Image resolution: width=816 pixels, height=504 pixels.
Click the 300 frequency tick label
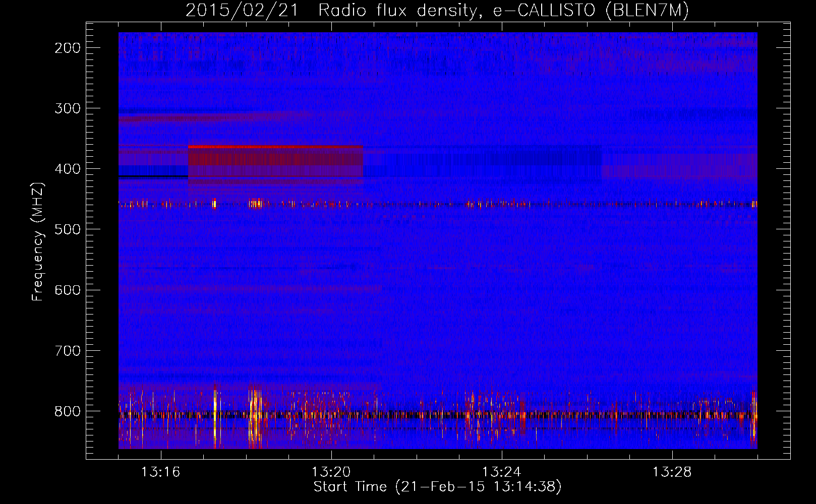pyautogui.click(x=68, y=108)
